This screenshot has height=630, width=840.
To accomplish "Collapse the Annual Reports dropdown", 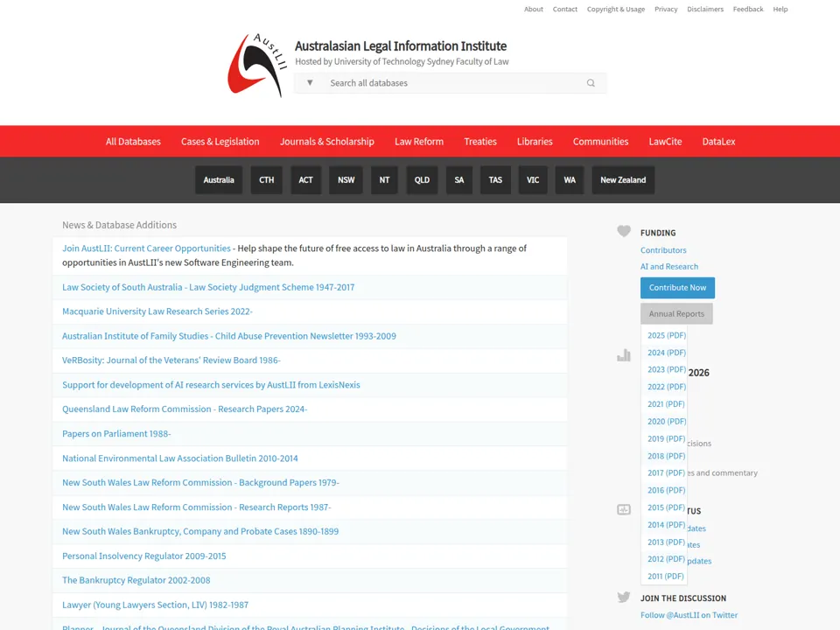I will (x=676, y=314).
